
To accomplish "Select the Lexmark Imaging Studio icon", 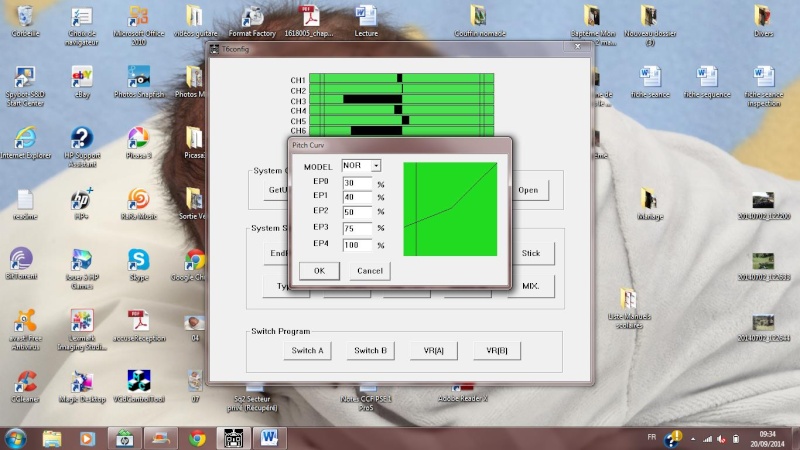I will point(82,330).
